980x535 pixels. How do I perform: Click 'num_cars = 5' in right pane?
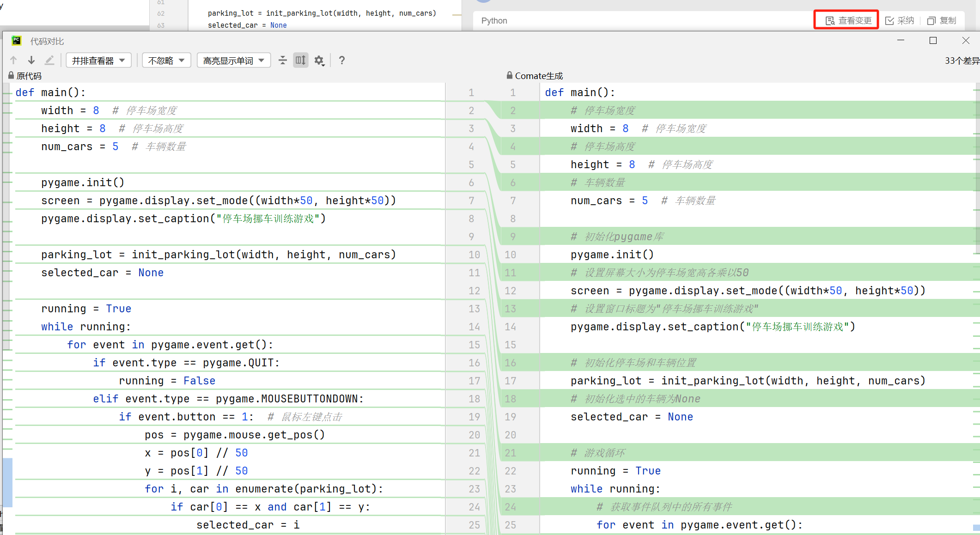click(609, 201)
